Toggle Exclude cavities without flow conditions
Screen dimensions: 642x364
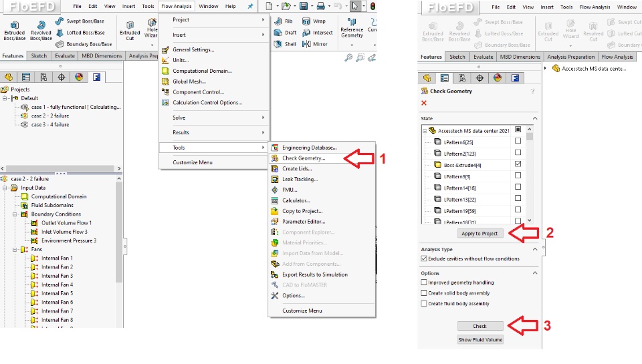[x=424, y=258]
